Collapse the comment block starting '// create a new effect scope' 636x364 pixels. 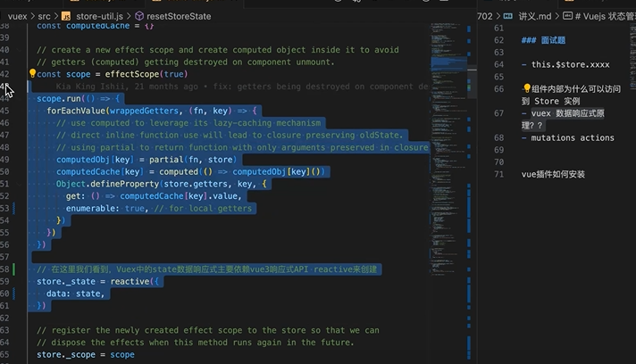pos(19,50)
